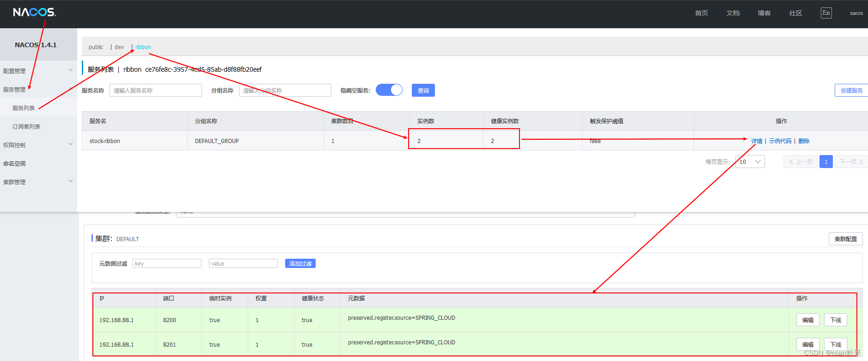Focus the 服务名称 input field
The image size is (868, 361).
coord(156,90)
